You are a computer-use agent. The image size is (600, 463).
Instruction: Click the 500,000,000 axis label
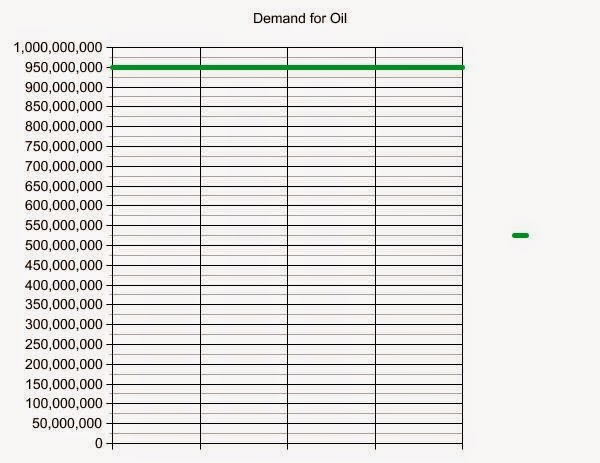64,245
